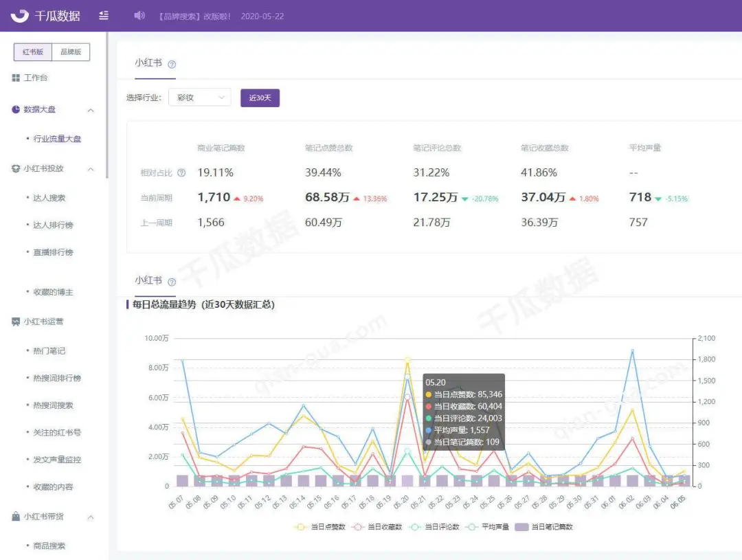The height and width of the screenshot is (560, 742).
Task: Open the 彩妆 industry dropdown
Action: (x=200, y=98)
